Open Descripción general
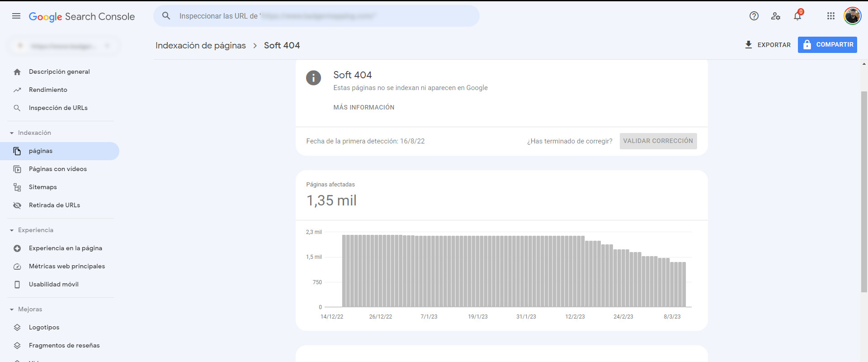The height and width of the screenshot is (362, 868). (x=60, y=72)
